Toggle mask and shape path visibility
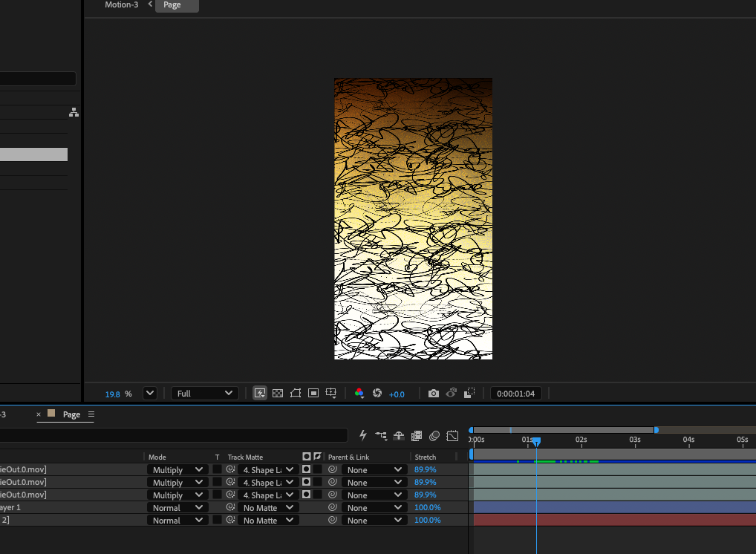The image size is (756, 554). click(x=296, y=393)
